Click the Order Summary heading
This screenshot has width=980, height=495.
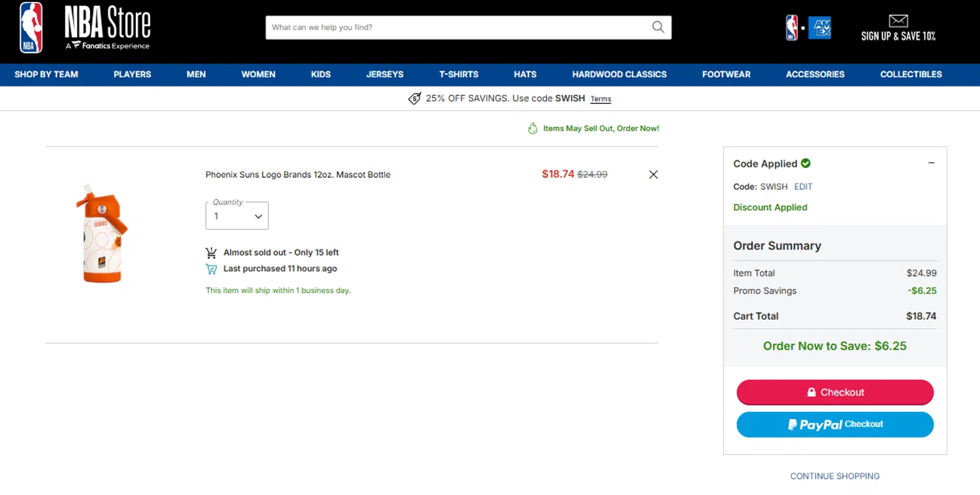[x=777, y=246]
